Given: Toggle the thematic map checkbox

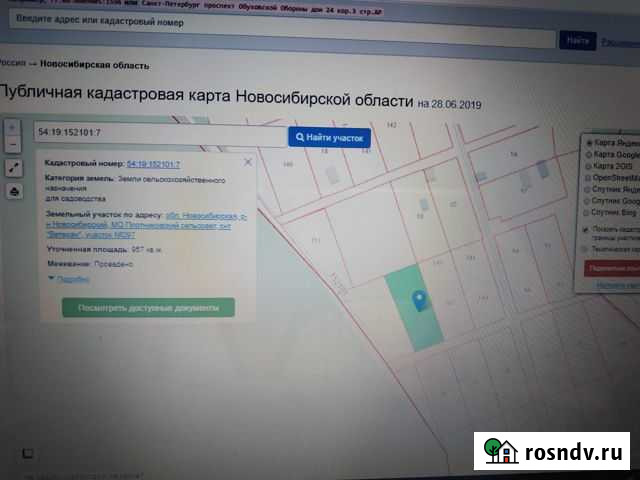Looking at the screenshot, I should [585, 249].
